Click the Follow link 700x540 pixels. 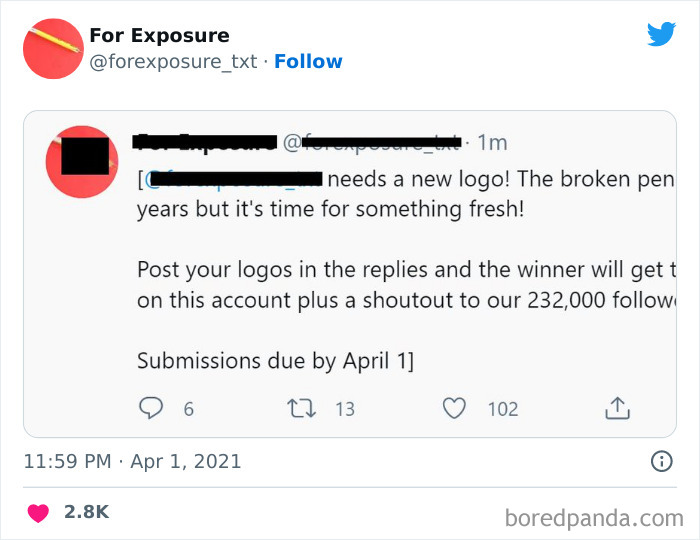click(308, 62)
